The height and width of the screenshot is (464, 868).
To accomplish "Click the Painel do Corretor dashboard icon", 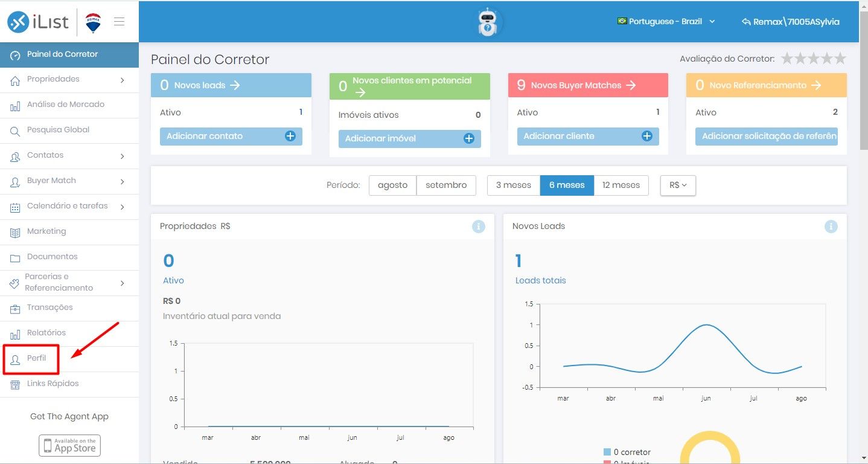I will 15,55.
